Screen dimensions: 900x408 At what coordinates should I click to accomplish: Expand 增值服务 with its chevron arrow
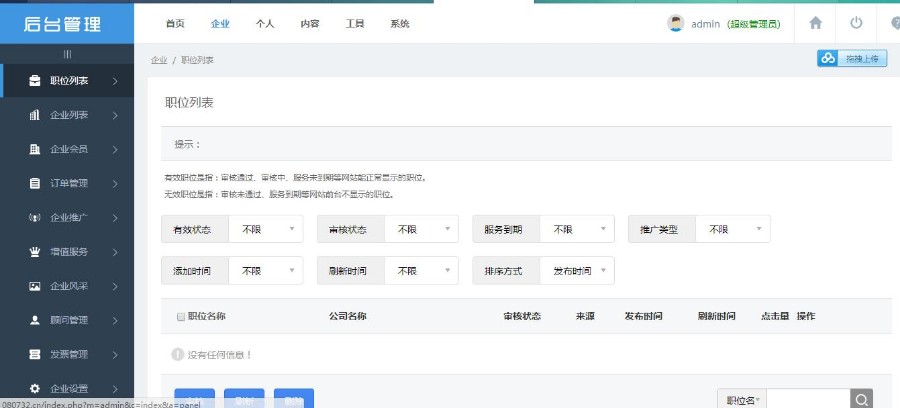coord(115,252)
